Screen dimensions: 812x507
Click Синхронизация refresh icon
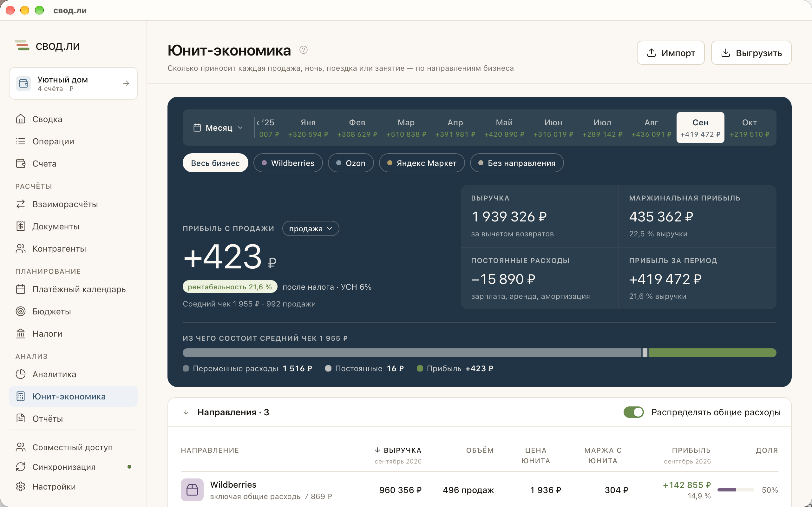[x=21, y=467]
